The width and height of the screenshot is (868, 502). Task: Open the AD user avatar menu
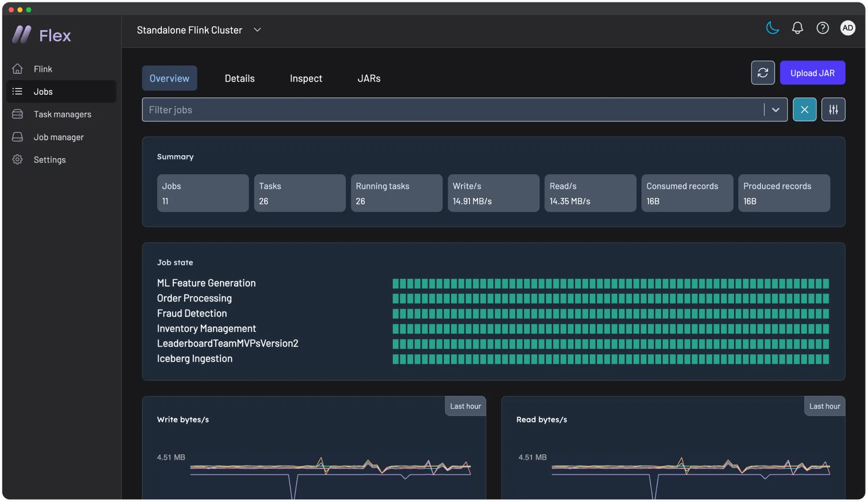[x=848, y=28]
